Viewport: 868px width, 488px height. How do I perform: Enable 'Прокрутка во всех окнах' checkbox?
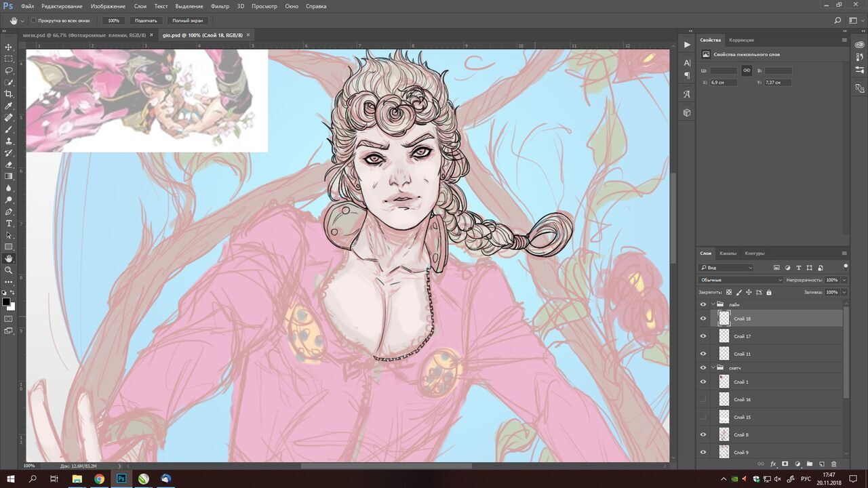click(x=34, y=20)
